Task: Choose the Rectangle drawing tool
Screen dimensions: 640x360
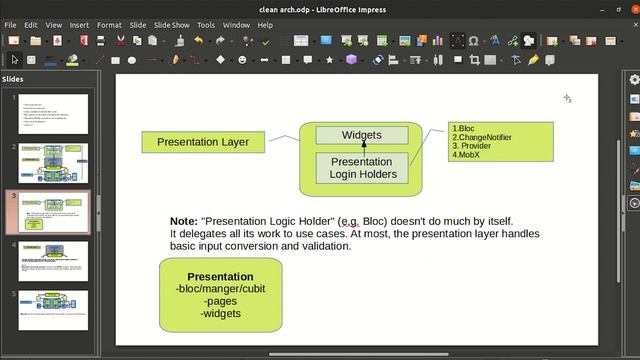Action: click(x=116, y=60)
